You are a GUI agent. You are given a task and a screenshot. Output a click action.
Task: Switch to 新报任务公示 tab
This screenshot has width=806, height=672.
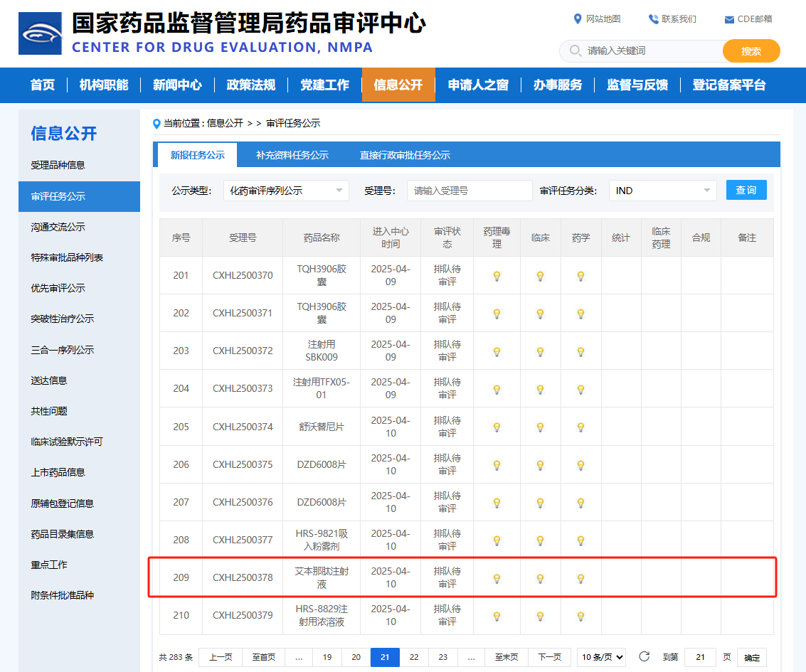tap(197, 154)
